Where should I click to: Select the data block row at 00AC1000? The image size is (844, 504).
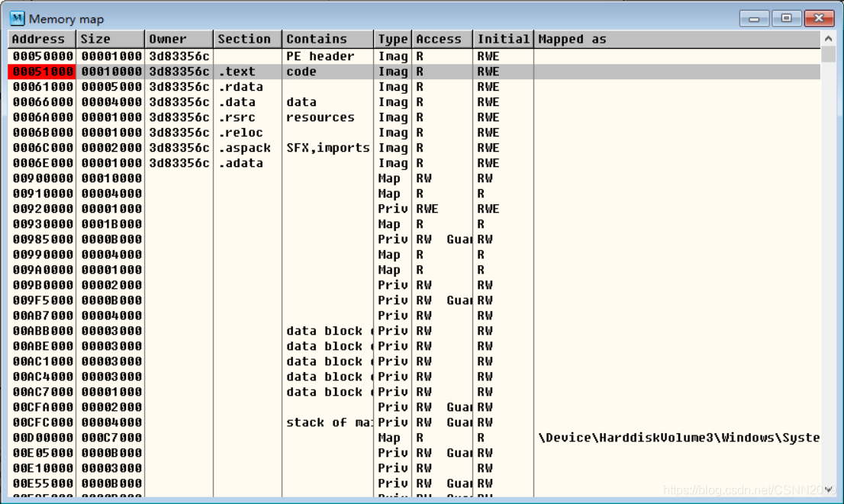point(414,361)
